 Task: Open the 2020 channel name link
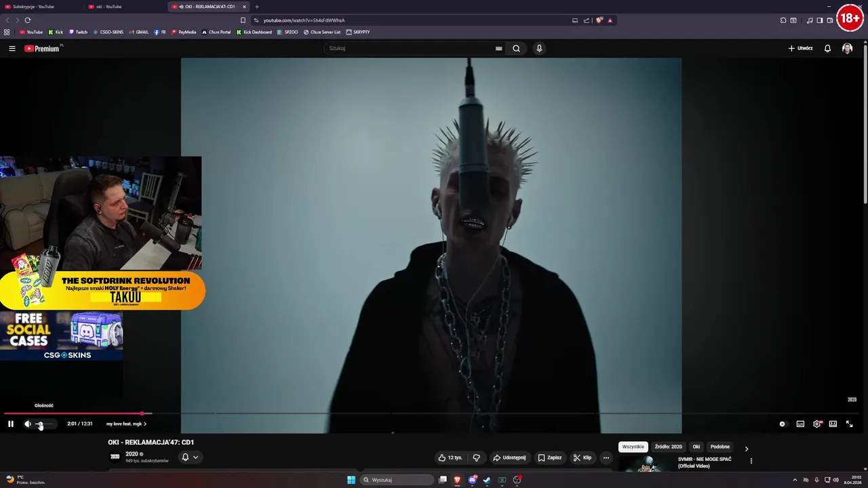click(132, 454)
